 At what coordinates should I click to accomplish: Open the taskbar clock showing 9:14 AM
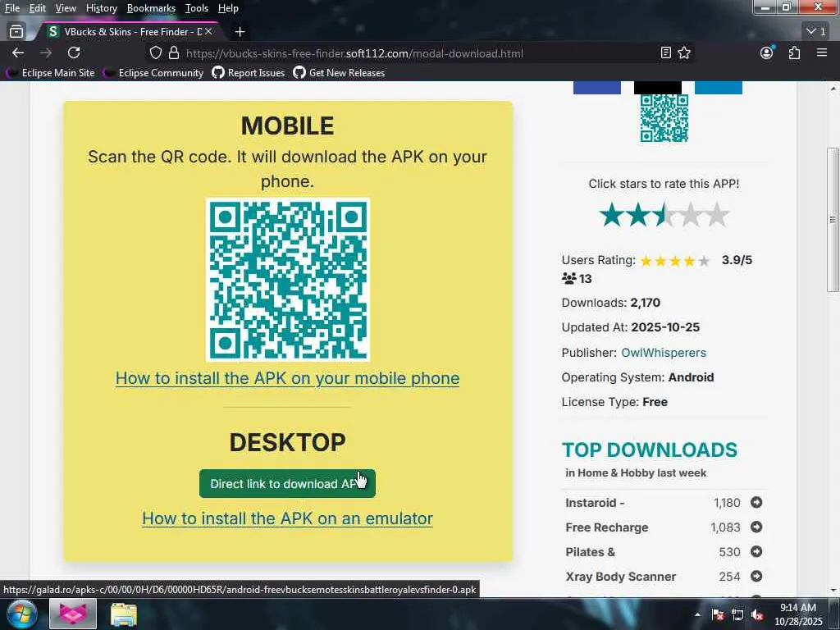tap(797, 614)
